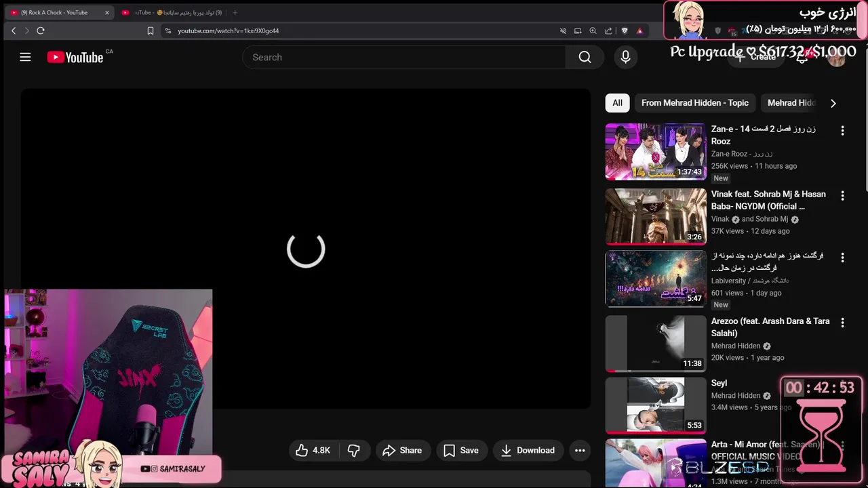The width and height of the screenshot is (868, 488).
Task: Open Arezoo video thumbnail 11:38
Action: [656, 344]
